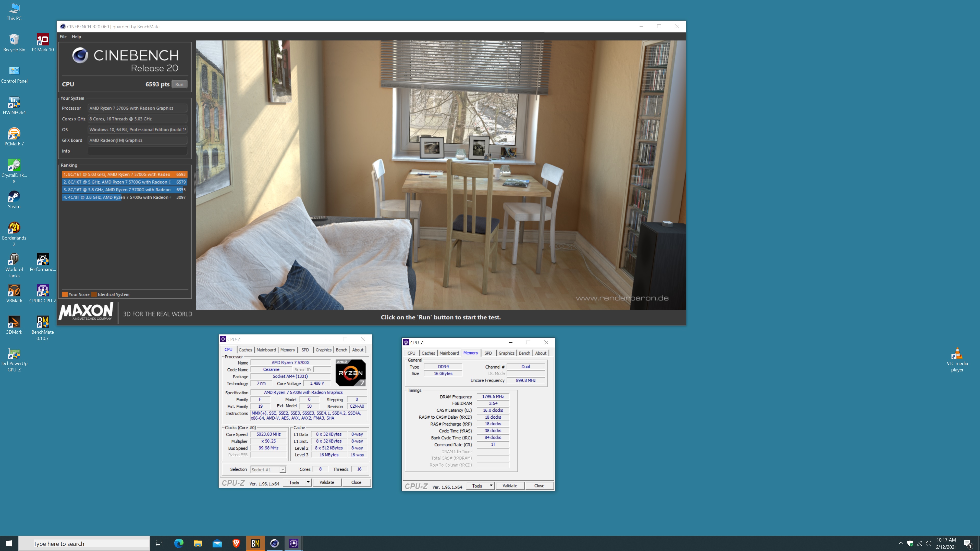This screenshot has width=980, height=551.
Task: Launch the 3DMark desktop shortcut
Action: click(14, 325)
